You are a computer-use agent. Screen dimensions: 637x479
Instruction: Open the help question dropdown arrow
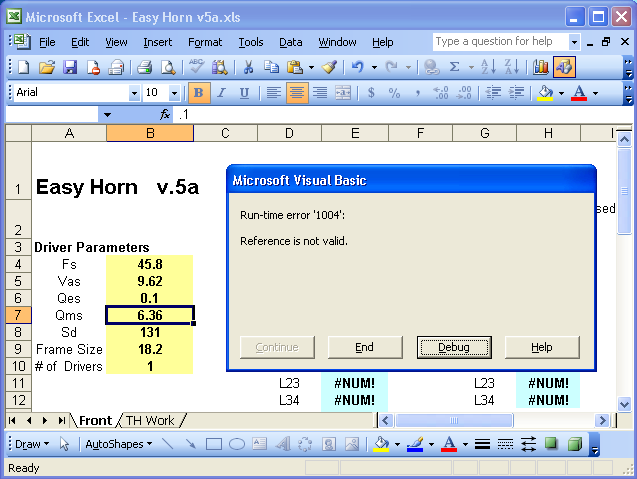[x=574, y=42]
